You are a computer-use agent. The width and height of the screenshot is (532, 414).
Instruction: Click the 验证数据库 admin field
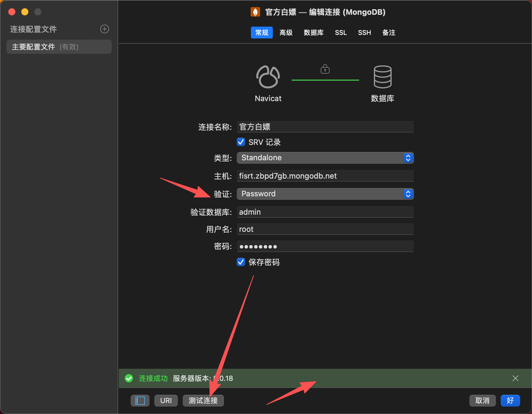[325, 212]
